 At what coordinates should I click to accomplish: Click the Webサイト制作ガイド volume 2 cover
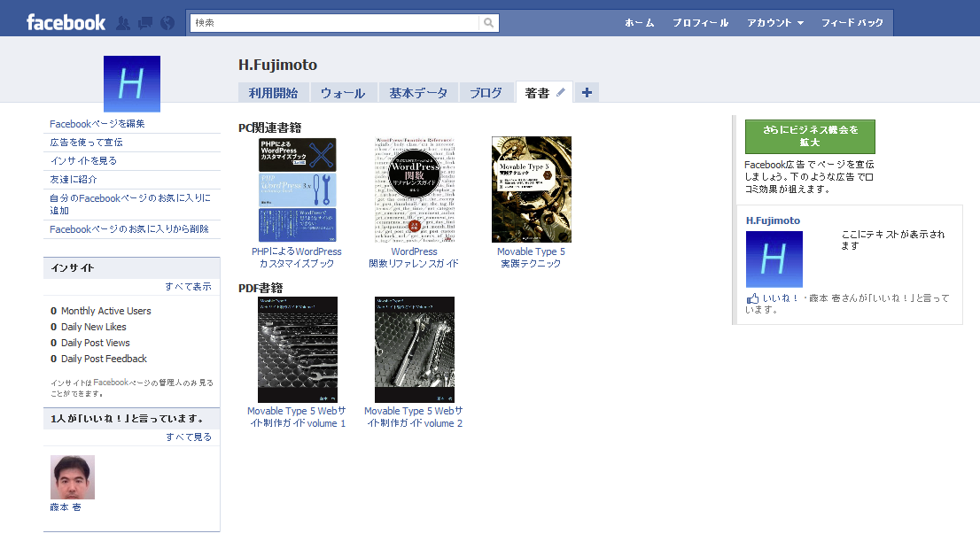415,350
